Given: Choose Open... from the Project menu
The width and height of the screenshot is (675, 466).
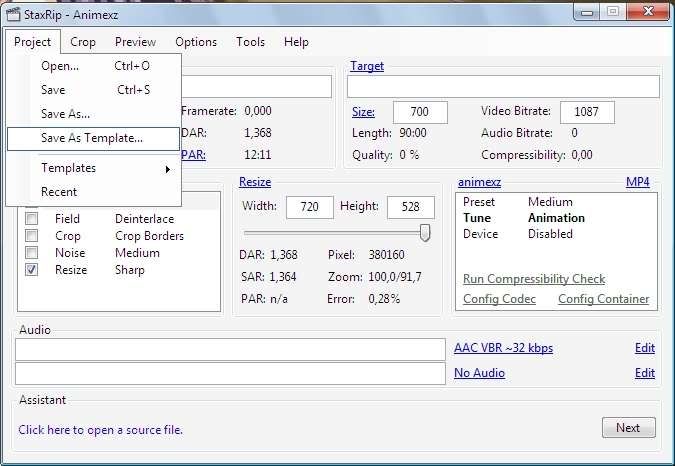Looking at the screenshot, I should 93,66.
